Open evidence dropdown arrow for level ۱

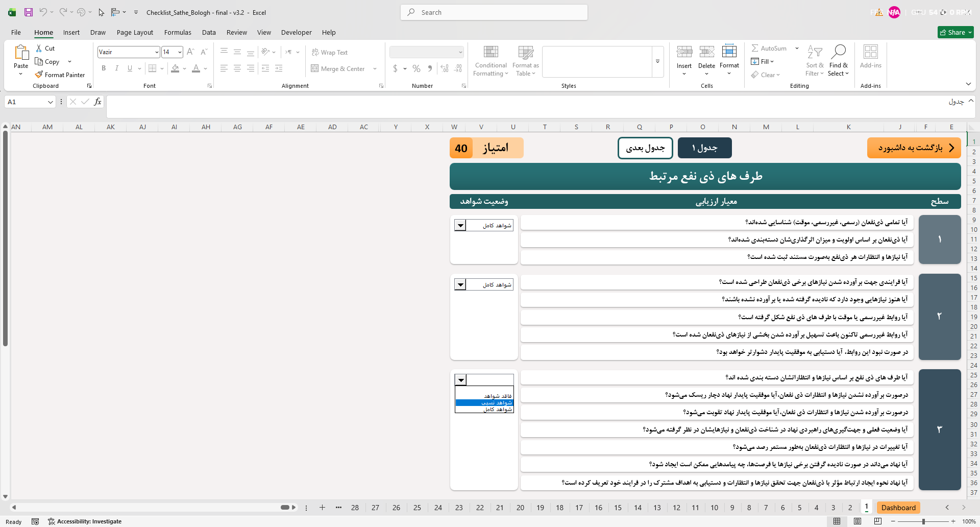click(x=460, y=225)
